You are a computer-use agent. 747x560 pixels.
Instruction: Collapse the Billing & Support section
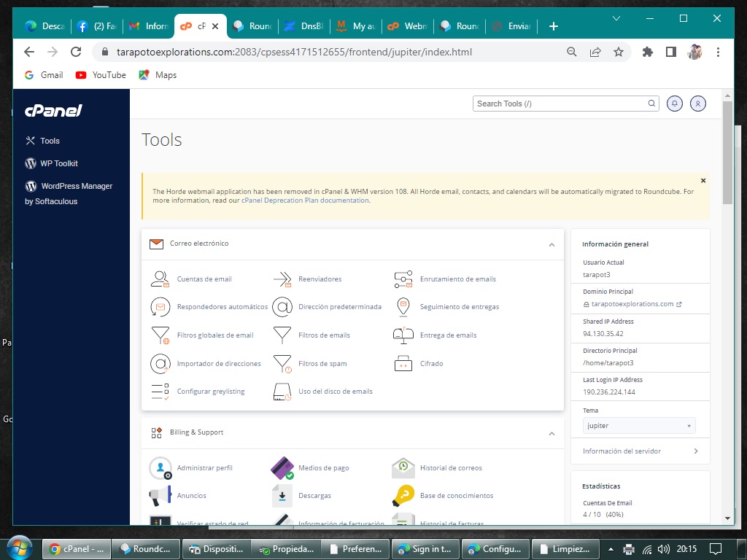[551, 433]
